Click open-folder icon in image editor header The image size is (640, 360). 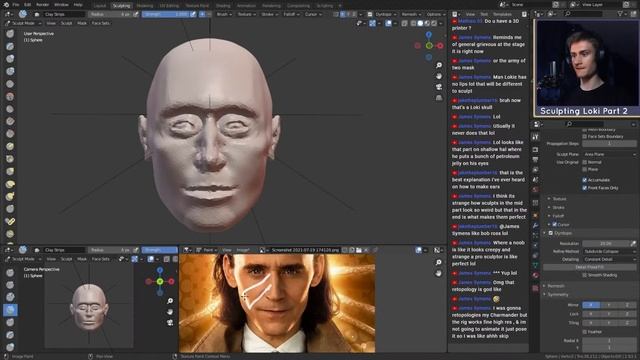(358, 250)
